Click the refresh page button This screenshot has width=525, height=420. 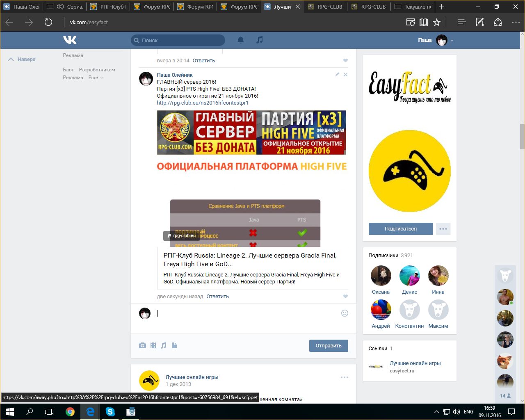pos(48,22)
